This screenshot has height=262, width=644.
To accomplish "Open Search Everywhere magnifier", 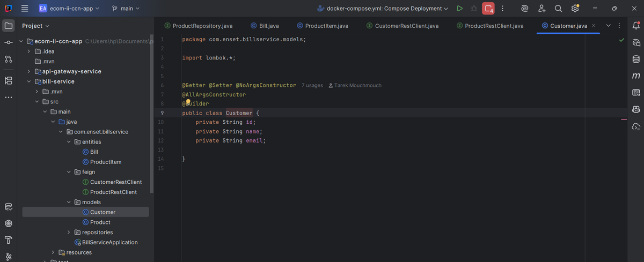I will point(558,9).
